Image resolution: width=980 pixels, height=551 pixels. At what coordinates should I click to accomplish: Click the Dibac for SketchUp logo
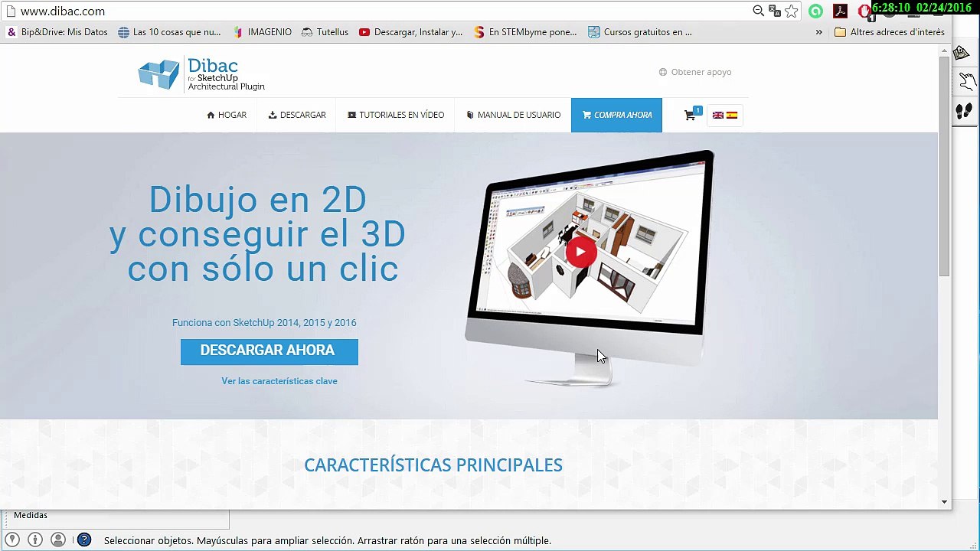pos(201,74)
